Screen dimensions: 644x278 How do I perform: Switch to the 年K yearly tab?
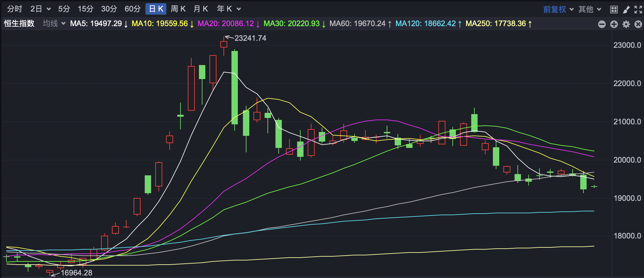[x=224, y=9]
